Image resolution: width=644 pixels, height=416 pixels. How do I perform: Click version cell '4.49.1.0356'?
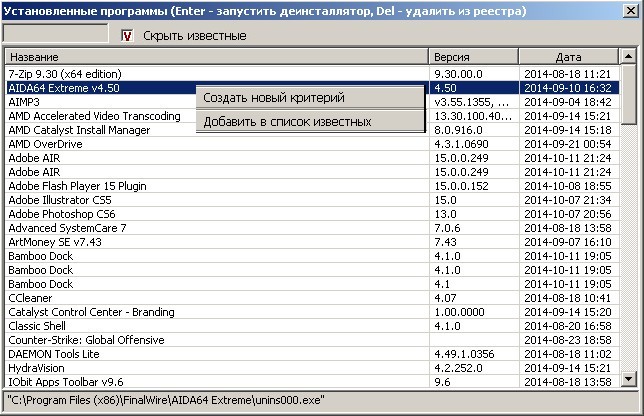(474, 354)
